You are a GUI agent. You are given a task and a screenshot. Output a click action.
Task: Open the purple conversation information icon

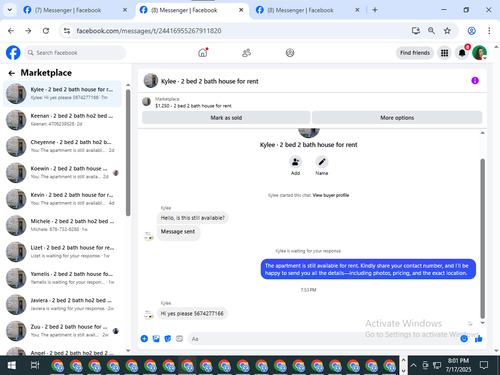coord(475,81)
